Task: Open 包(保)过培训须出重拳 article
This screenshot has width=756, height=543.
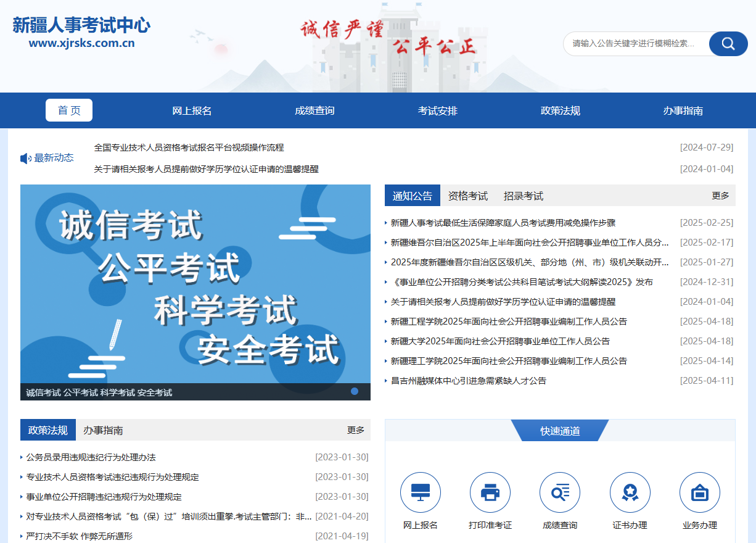Action: (169, 516)
